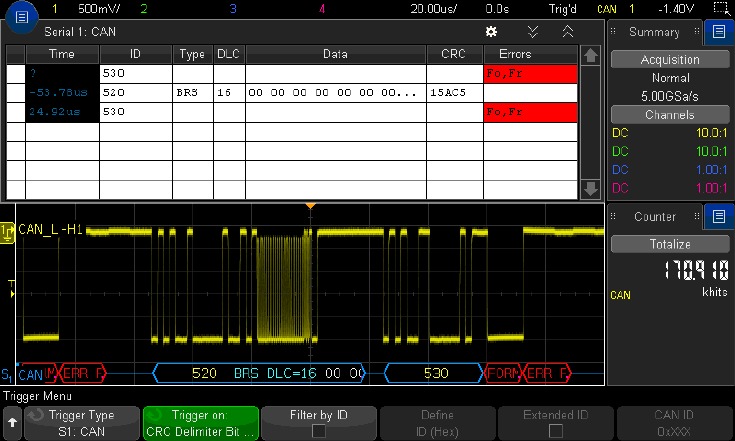The height and width of the screenshot is (441, 735).
Task: Open the Trigger Type S1: CAN softkey
Action: [82, 423]
